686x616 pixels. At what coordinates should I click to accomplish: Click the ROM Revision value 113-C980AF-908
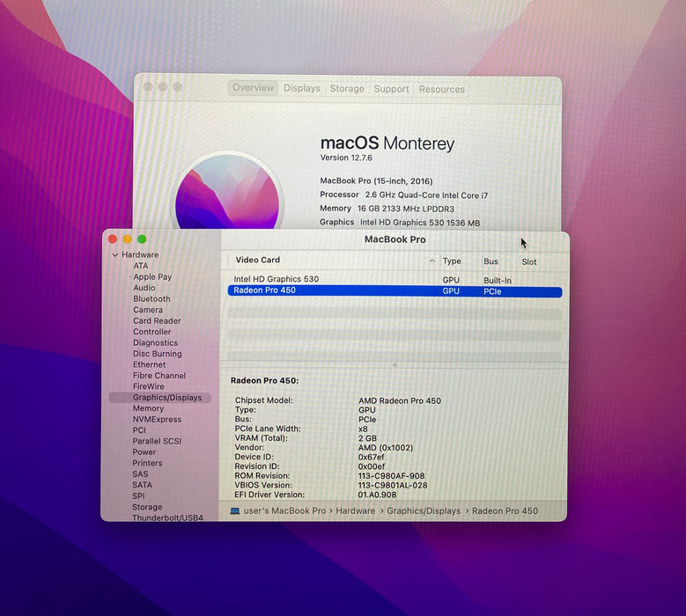(x=391, y=476)
